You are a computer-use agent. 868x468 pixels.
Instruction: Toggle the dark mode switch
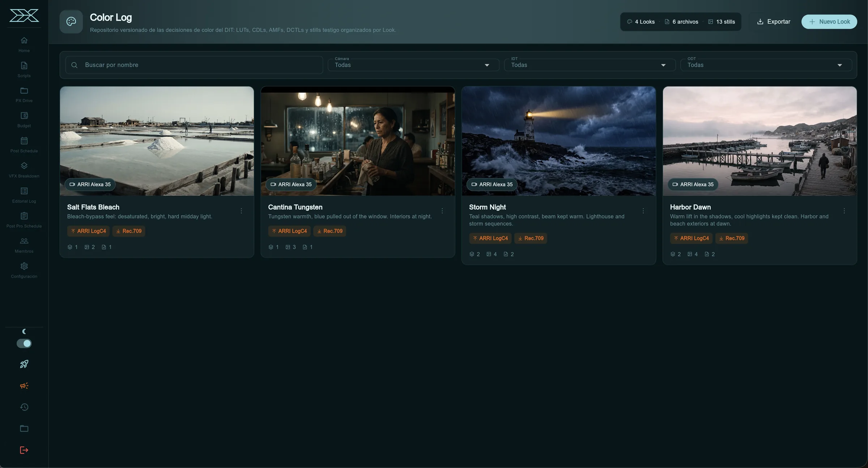[x=24, y=343]
